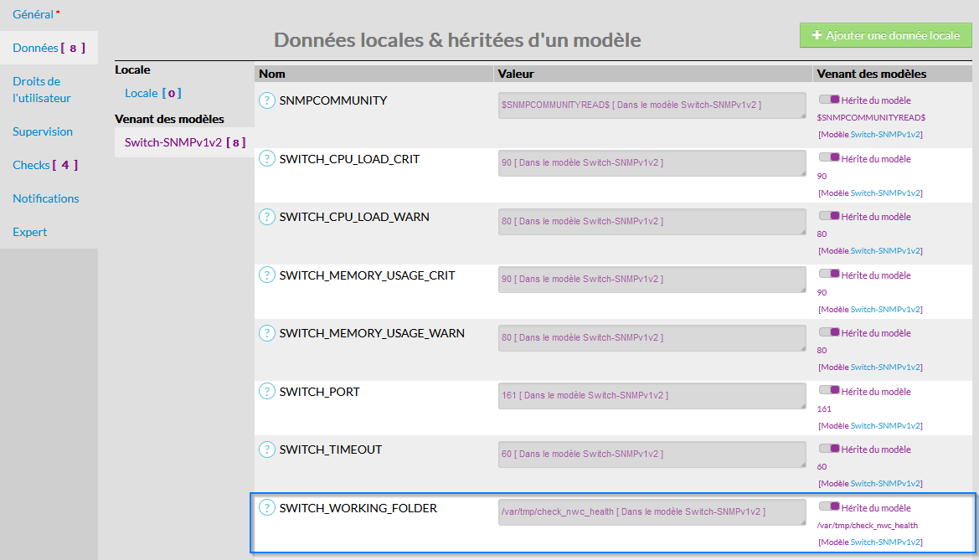Viewport: 979px width, 560px height.
Task: Click help icon beside SWITCH_CPU_LOAD_CRIT
Action: click(x=267, y=159)
